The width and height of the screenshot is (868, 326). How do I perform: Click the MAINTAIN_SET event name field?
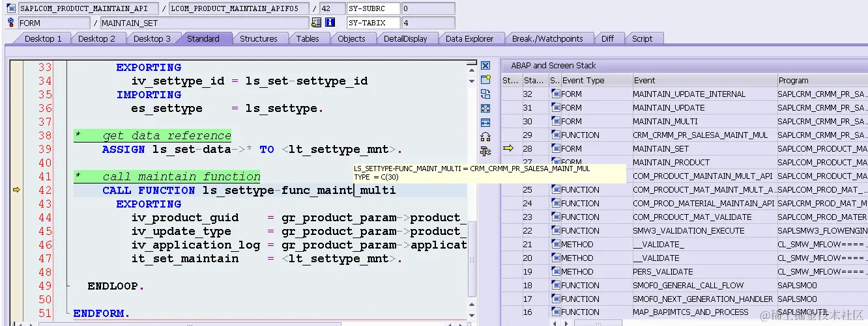pyautogui.click(x=205, y=23)
